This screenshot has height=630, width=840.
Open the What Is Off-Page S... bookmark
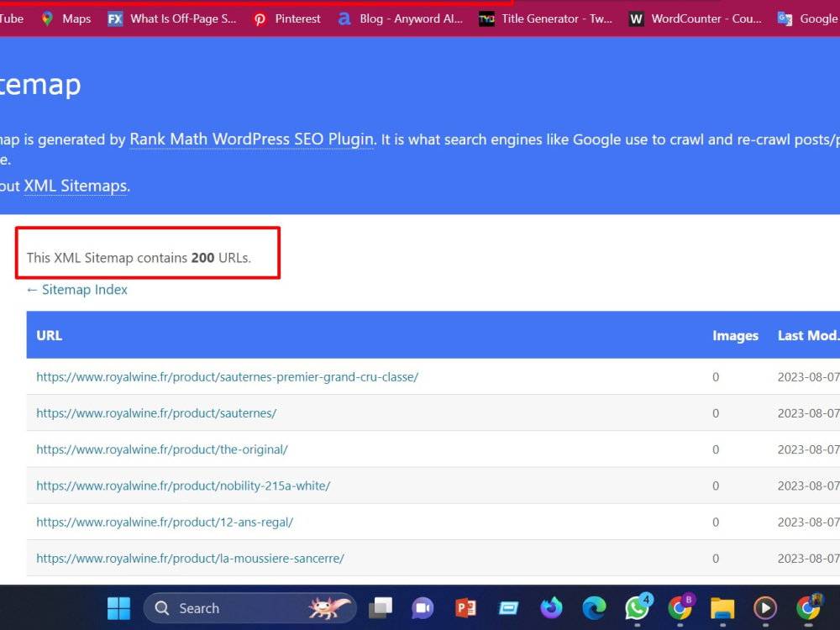[x=172, y=18]
